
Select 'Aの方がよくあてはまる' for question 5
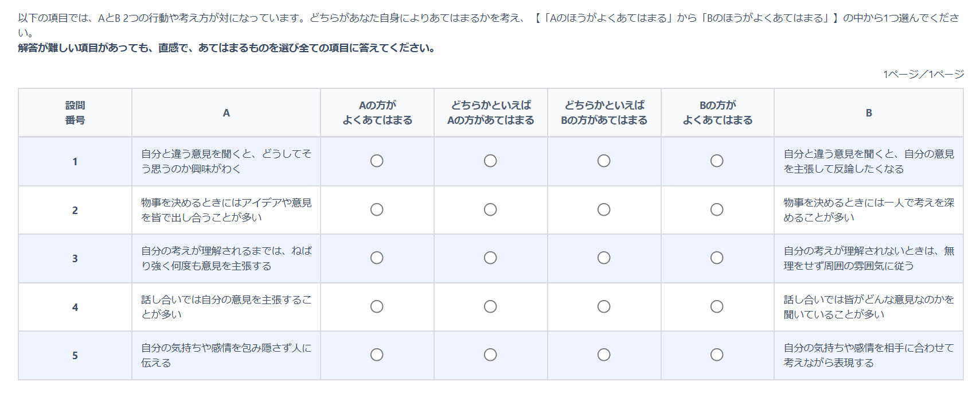[377, 355]
